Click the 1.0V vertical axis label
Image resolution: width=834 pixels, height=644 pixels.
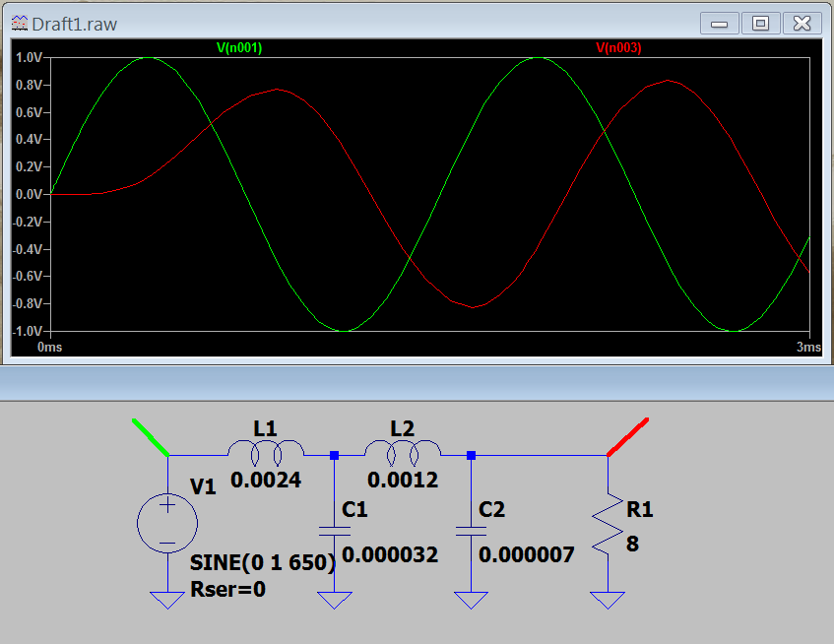pyautogui.click(x=29, y=57)
